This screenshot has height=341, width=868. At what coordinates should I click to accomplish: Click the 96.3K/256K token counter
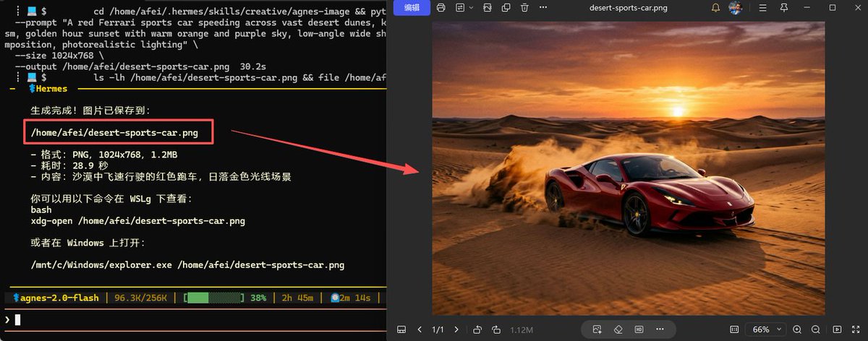point(141,298)
